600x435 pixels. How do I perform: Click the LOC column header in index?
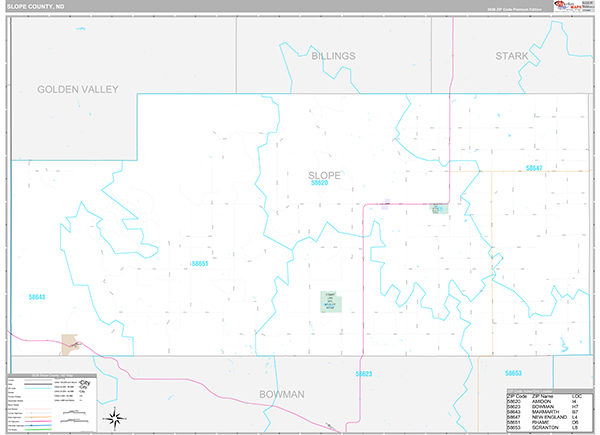point(577,396)
